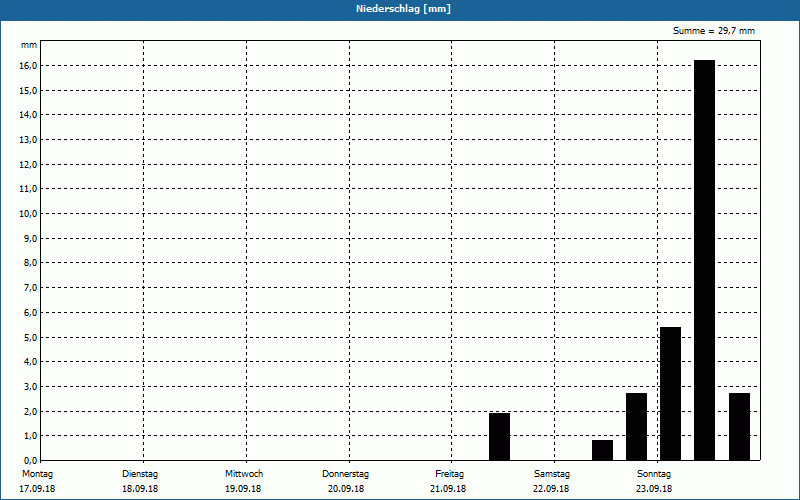Click the 18.09.18 date label
Viewport: 800px width, 500px height.
point(140,488)
